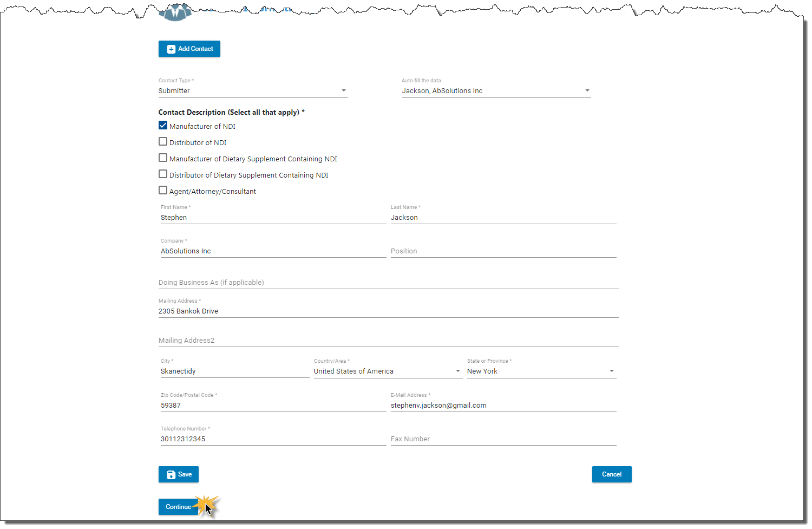
Task: Click the Doing Business As field
Action: tap(388, 283)
